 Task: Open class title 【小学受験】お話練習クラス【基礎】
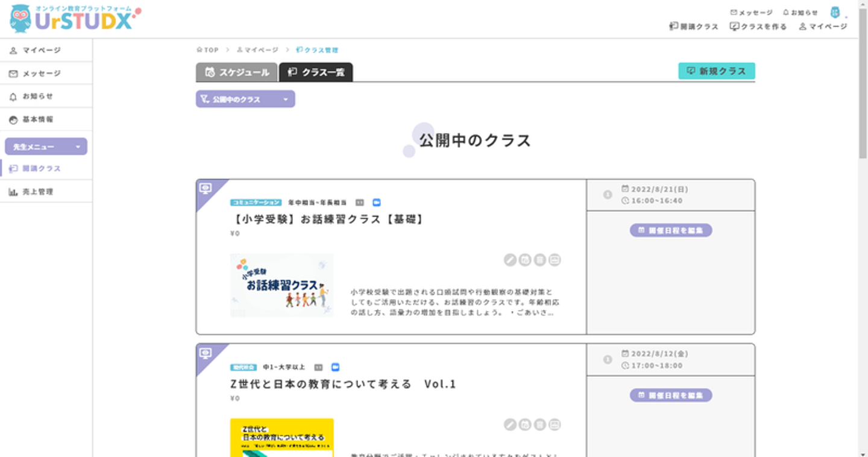(x=328, y=219)
